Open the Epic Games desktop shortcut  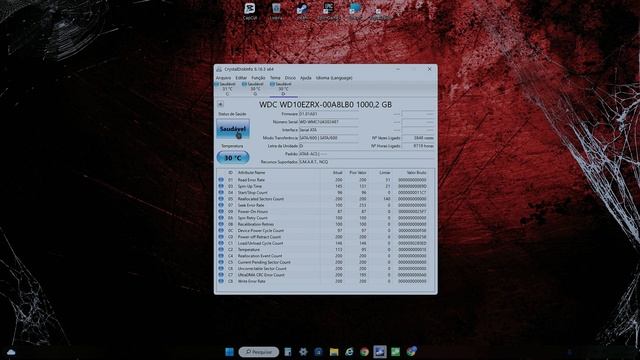(329, 11)
